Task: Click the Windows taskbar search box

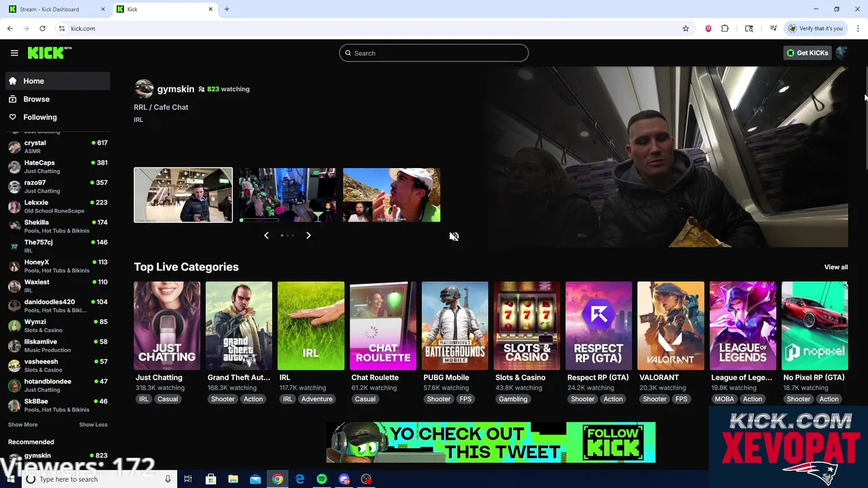Action: [x=100, y=479]
